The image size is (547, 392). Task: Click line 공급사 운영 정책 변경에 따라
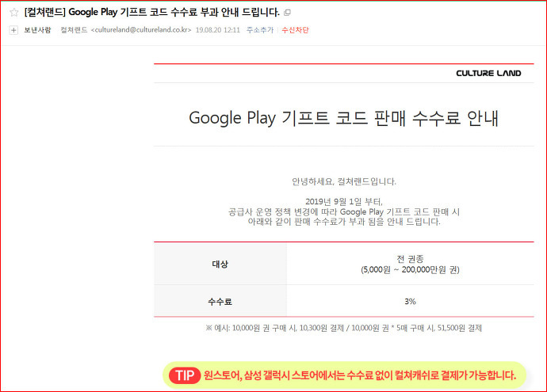pyautogui.click(x=344, y=212)
